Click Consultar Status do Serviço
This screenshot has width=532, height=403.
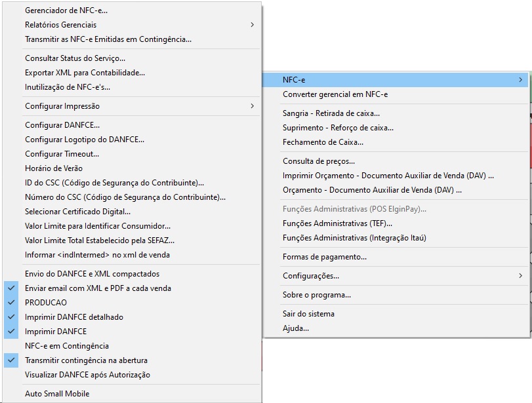click(x=75, y=58)
